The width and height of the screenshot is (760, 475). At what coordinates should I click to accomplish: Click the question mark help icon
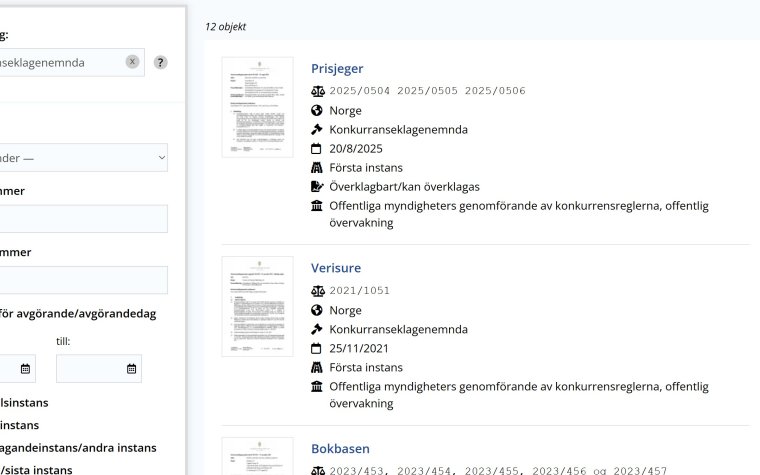coord(160,62)
